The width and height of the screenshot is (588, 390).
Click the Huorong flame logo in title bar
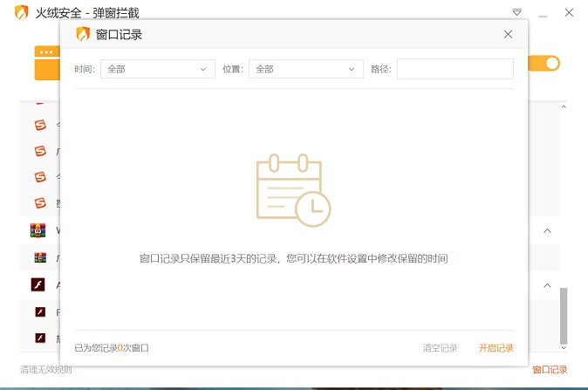21,13
